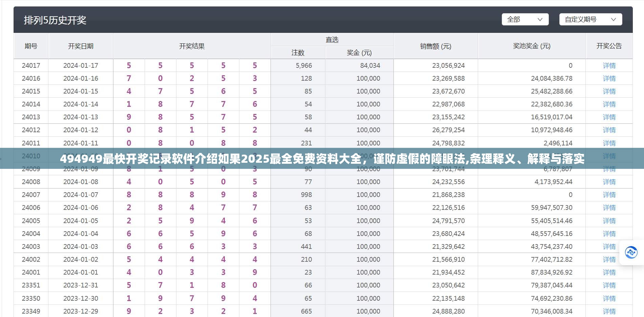Screen dimensions: 644x317
Task: View 详情 for issue 23350
Action: pyautogui.click(x=609, y=298)
